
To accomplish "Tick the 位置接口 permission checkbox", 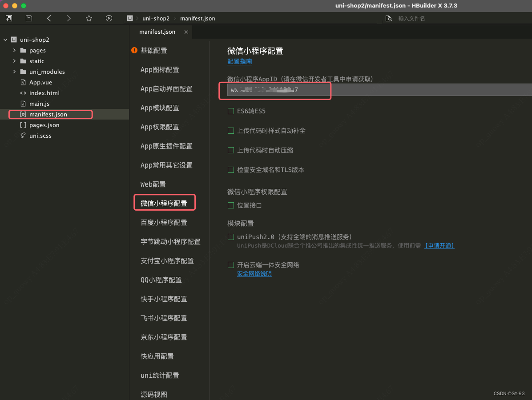I will tap(231, 205).
